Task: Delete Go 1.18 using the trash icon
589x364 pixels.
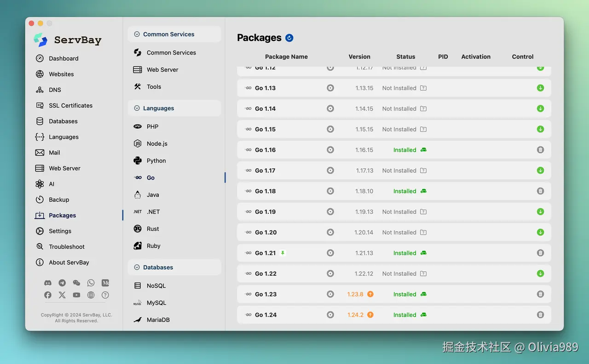Action: point(540,191)
